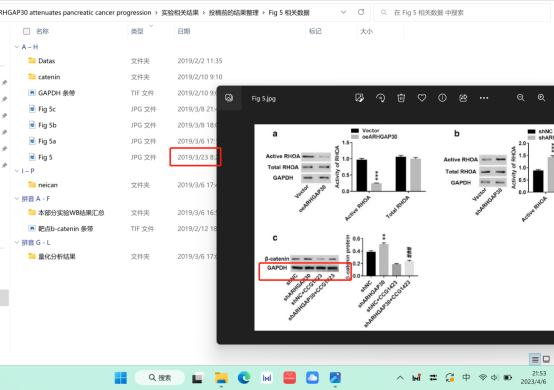Screen dimensions: 554x390
Task: Refresh the current folder view
Action: coord(361,12)
